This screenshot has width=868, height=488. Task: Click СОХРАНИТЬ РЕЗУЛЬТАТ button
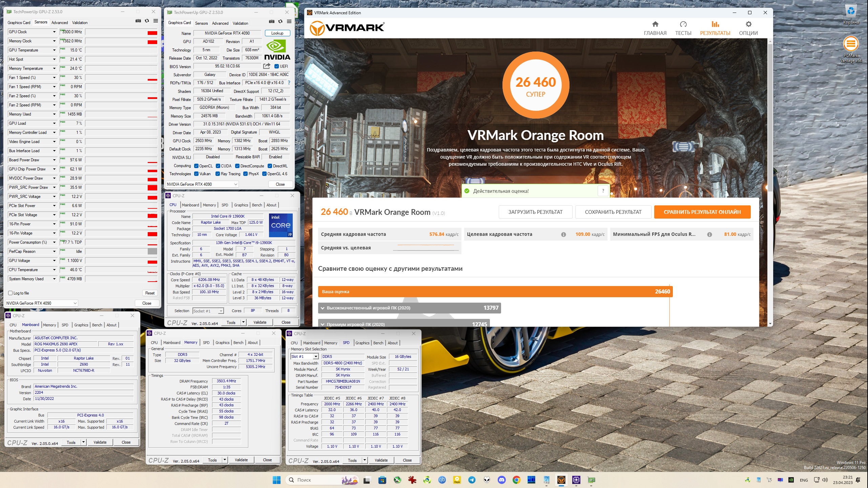pyautogui.click(x=613, y=212)
